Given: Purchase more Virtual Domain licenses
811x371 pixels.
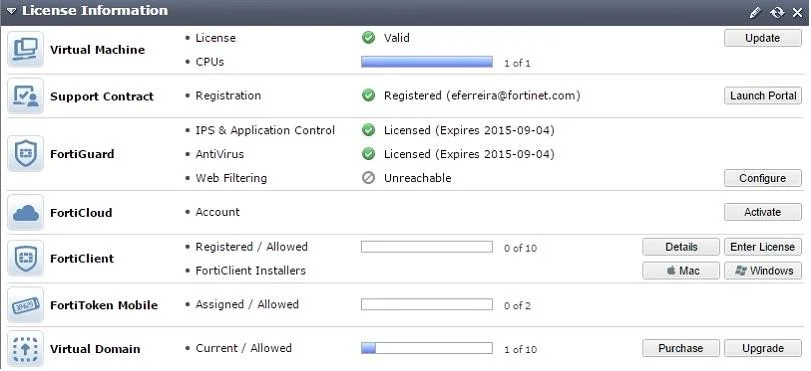Looking at the screenshot, I should (x=681, y=348).
